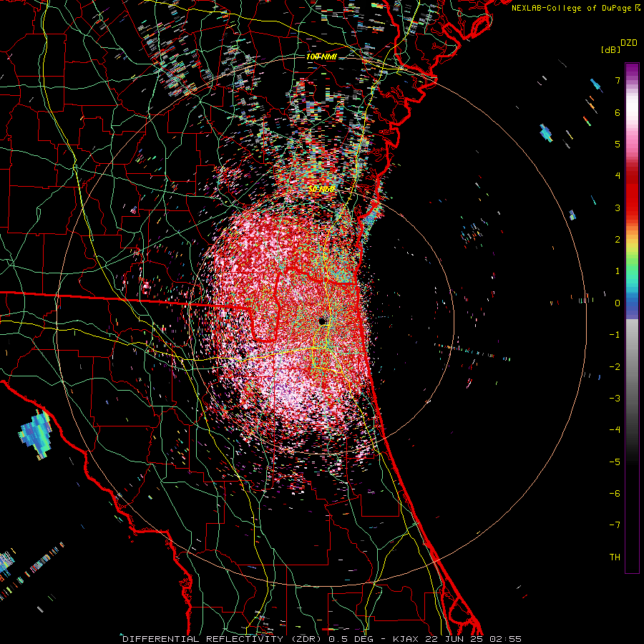This screenshot has height=644, width=644.
Task: Click the TH threshold label on scale
Action: click(615, 557)
